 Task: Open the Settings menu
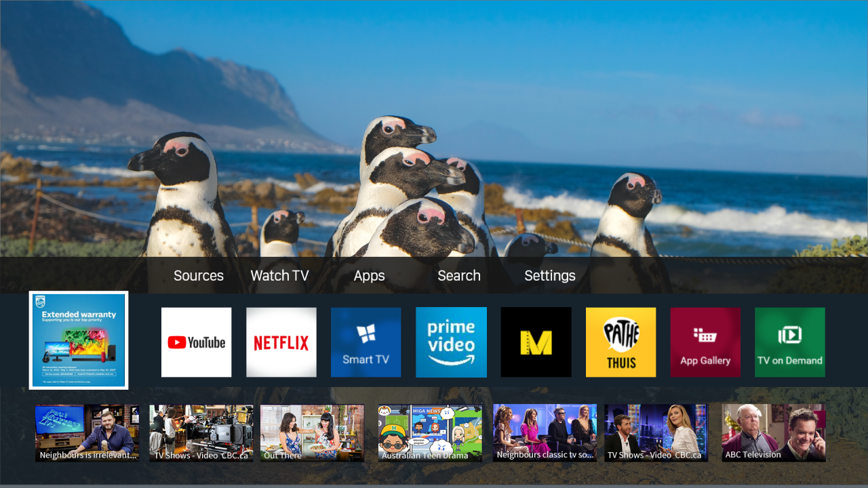point(550,275)
